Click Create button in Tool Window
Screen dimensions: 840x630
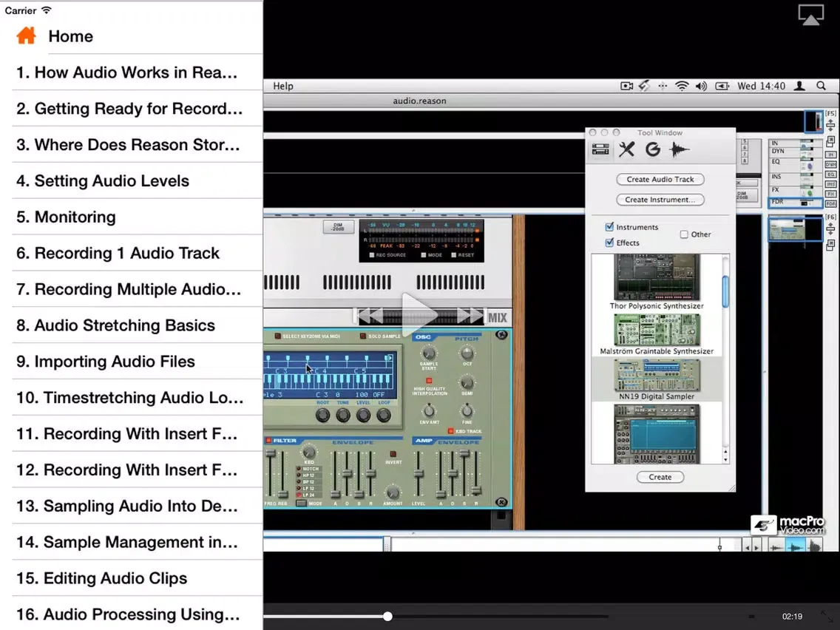tap(660, 477)
